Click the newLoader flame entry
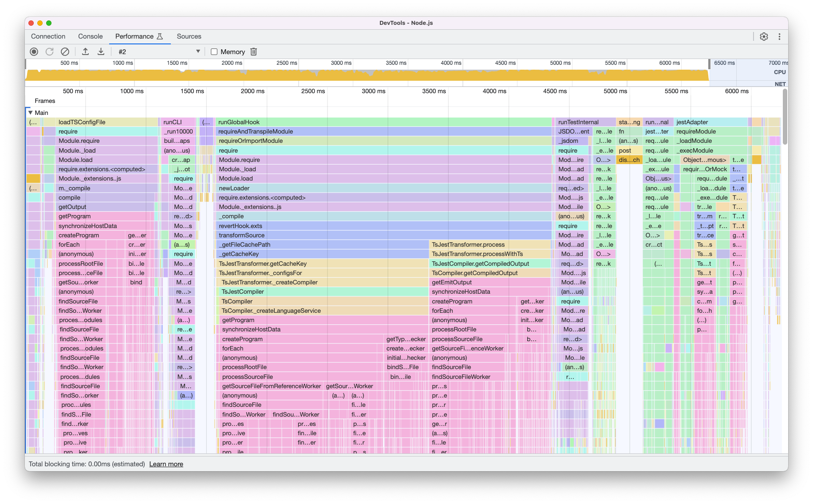813x504 pixels. click(384, 188)
